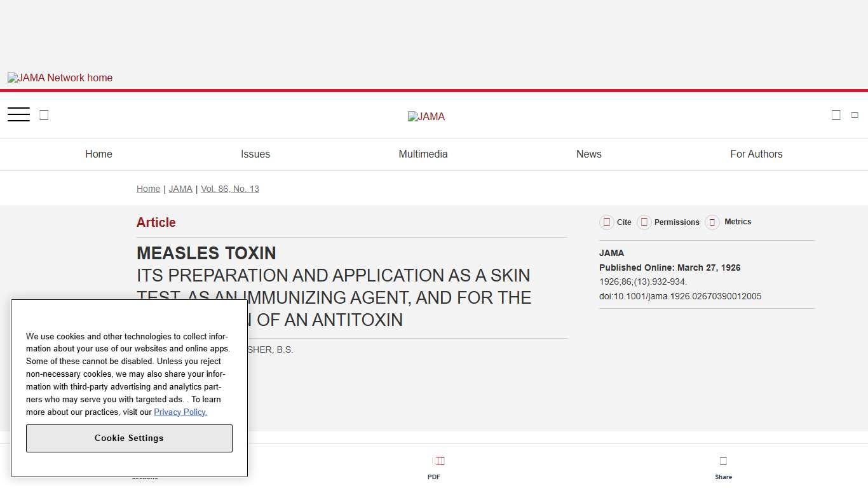Open the PDF icon in bottom bar
Screen dimensions: 868x488
(438, 461)
